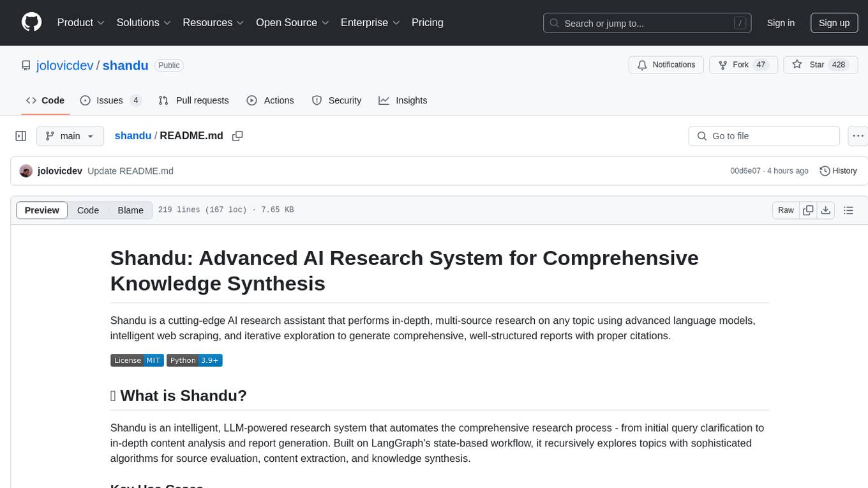
Task: Switch to the Actions tab
Action: click(x=270, y=100)
